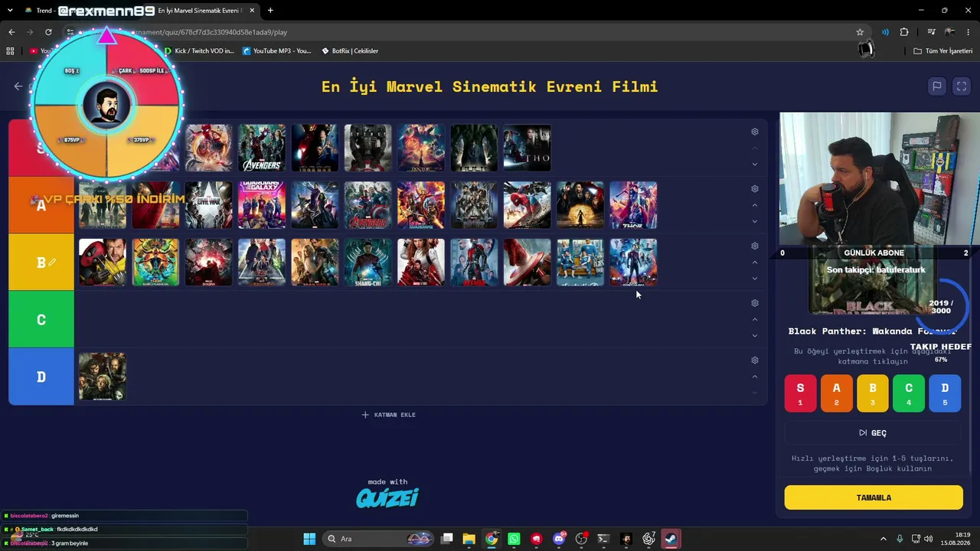Open settings gear for the B tier row
This screenshot has height=551, width=980.
coord(755,246)
